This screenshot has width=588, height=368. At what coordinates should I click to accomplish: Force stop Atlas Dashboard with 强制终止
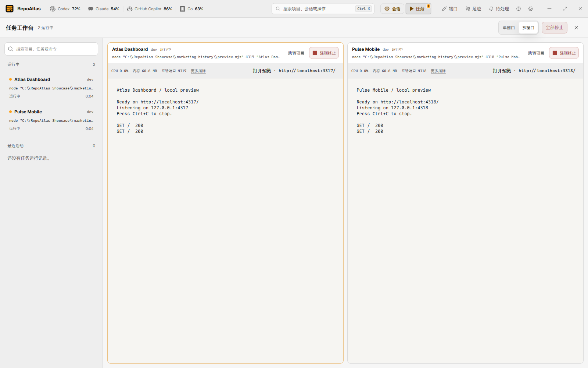pos(324,53)
